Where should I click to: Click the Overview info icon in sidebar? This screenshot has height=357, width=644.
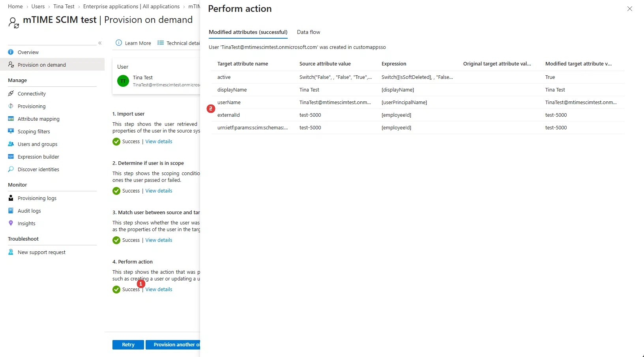pos(11,52)
